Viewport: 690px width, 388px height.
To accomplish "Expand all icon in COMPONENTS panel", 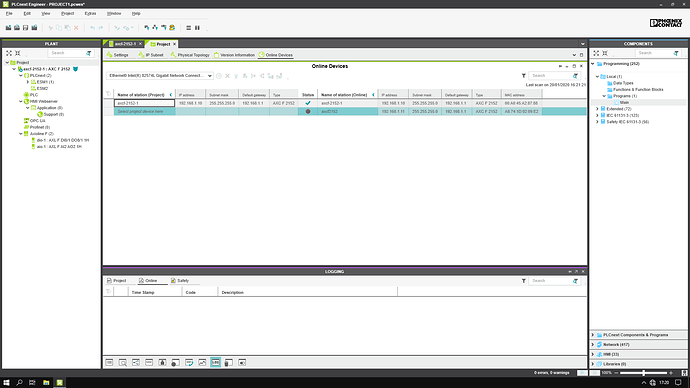I will [x=596, y=53].
